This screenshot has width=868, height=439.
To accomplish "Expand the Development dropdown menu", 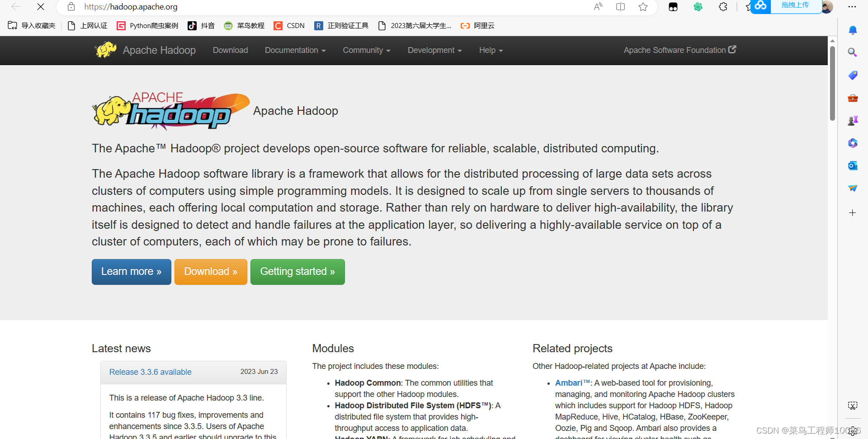I will click(435, 50).
